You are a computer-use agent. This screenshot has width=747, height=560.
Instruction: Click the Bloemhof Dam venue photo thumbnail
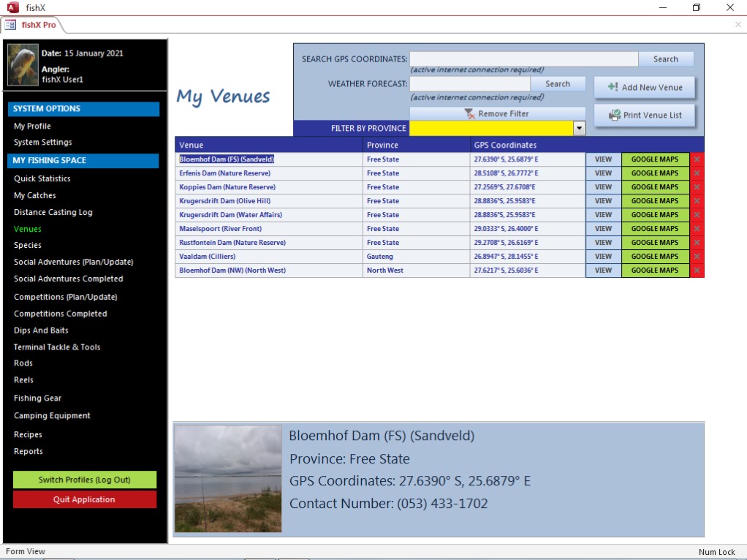click(228, 479)
